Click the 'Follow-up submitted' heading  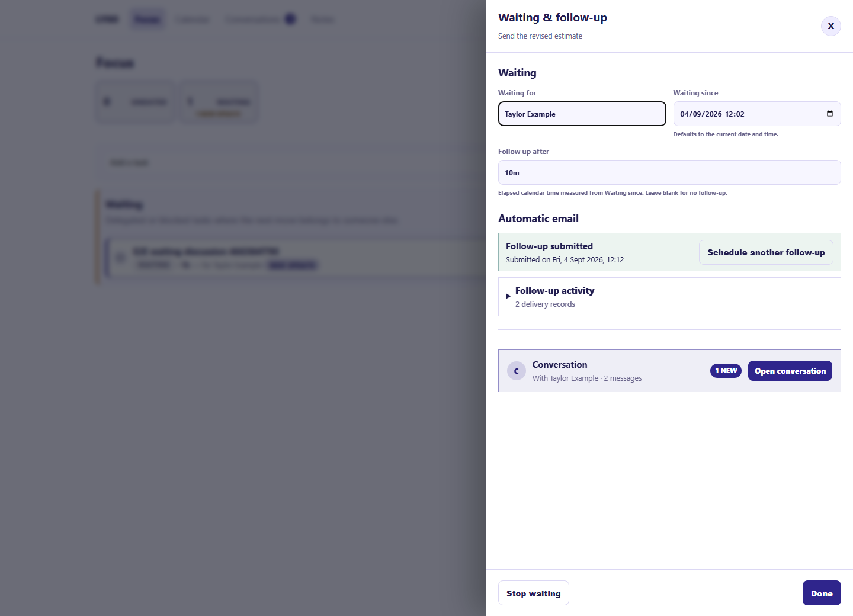(x=549, y=246)
